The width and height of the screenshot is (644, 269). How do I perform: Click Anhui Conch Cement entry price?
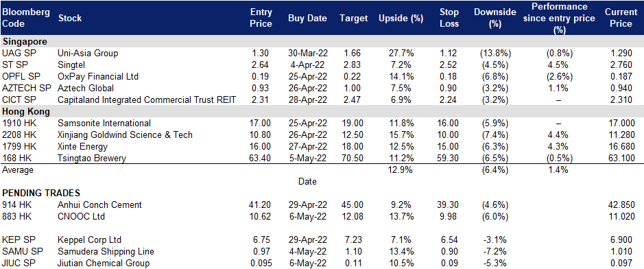(x=261, y=204)
